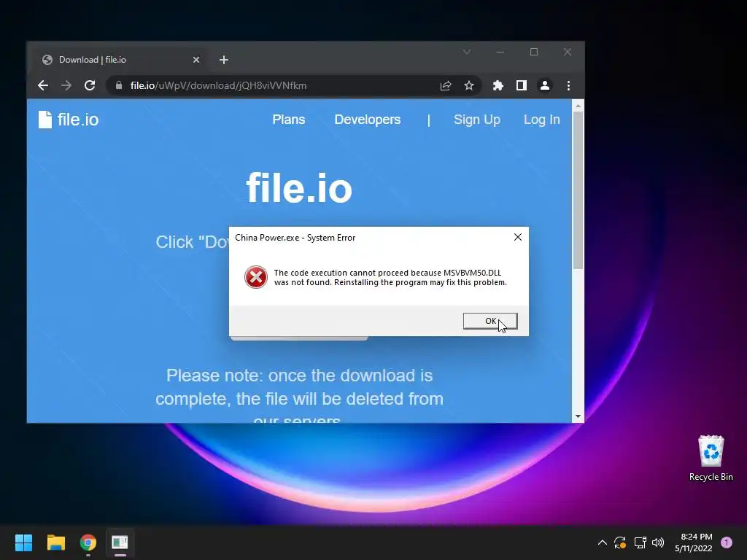Open the tab search chevron
The width and height of the screenshot is (747, 560).
pos(467,52)
